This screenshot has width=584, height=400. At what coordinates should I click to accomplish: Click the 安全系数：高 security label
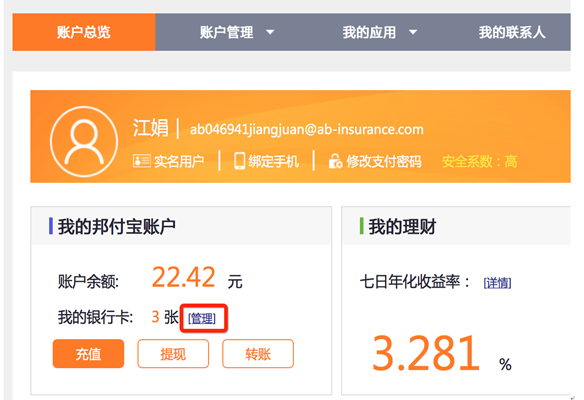pos(480,162)
